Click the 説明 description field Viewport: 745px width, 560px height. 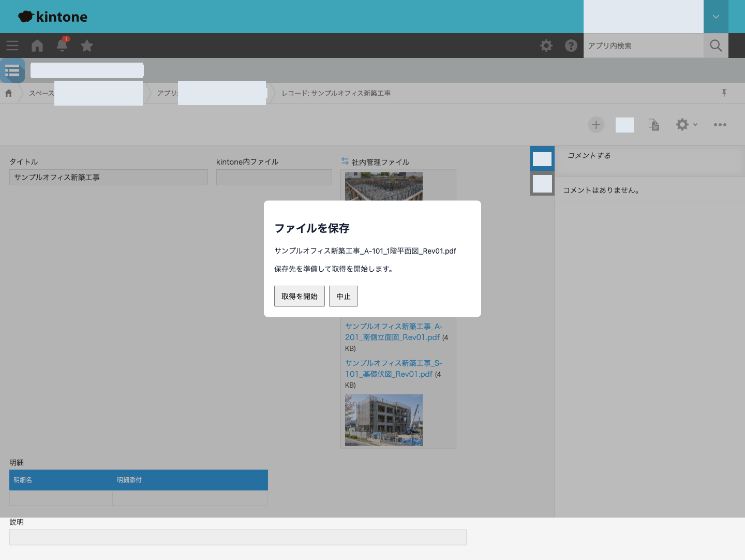pos(238,537)
